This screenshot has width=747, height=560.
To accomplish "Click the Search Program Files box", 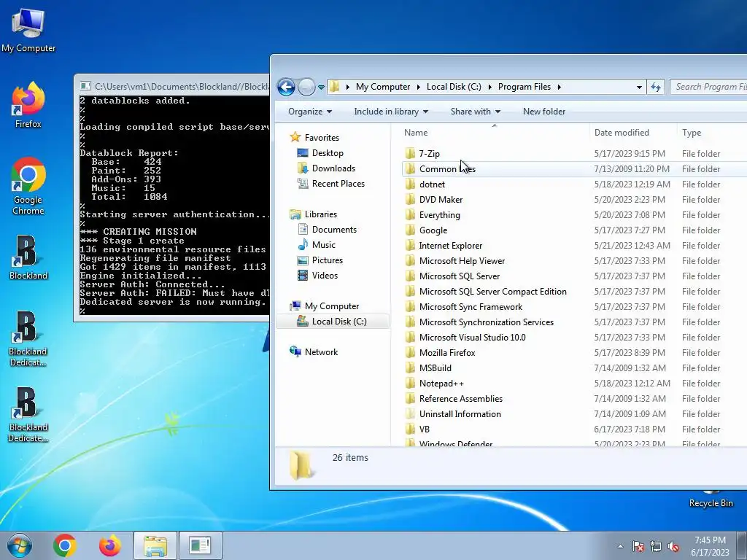I will 709,87.
